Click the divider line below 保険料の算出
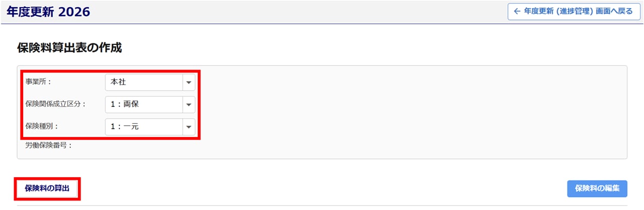This screenshot has width=644, height=210. click(x=322, y=205)
